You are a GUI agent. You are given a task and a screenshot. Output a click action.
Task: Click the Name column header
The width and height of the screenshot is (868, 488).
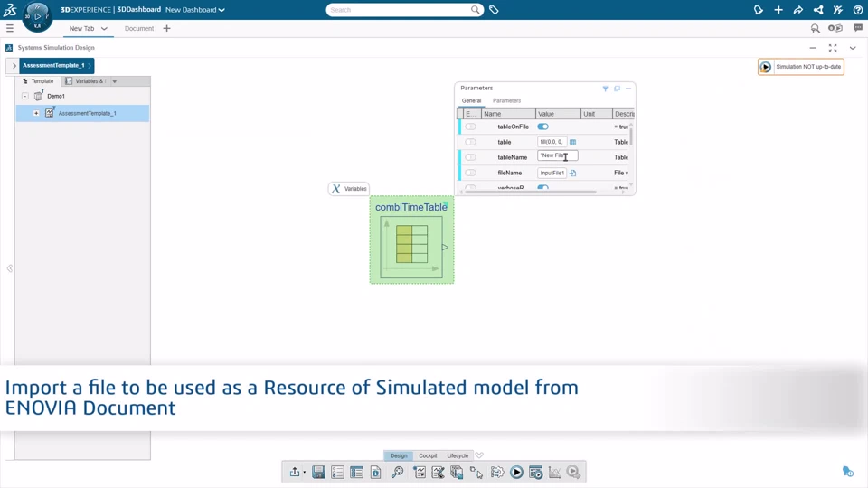tap(508, 114)
